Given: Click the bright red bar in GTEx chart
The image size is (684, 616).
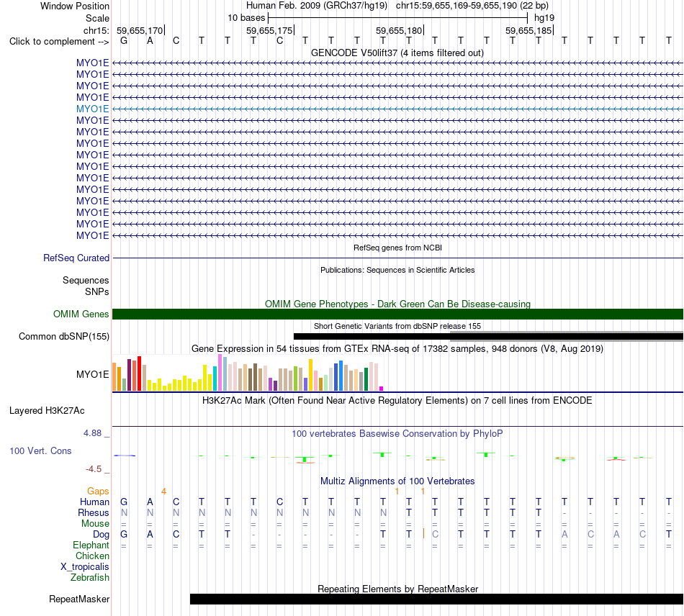Looking at the screenshot, I should coord(139,373).
